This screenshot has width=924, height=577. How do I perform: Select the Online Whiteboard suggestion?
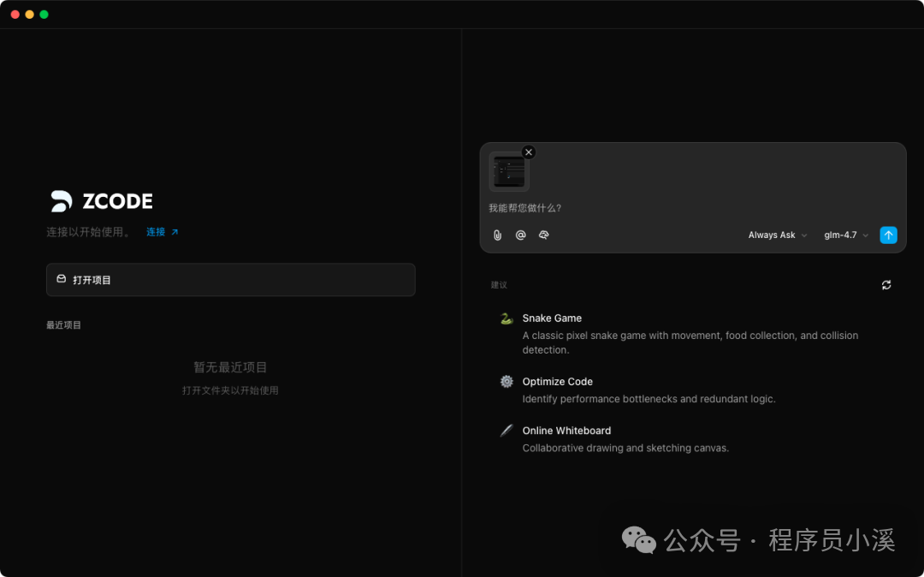(x=692, y=439)
